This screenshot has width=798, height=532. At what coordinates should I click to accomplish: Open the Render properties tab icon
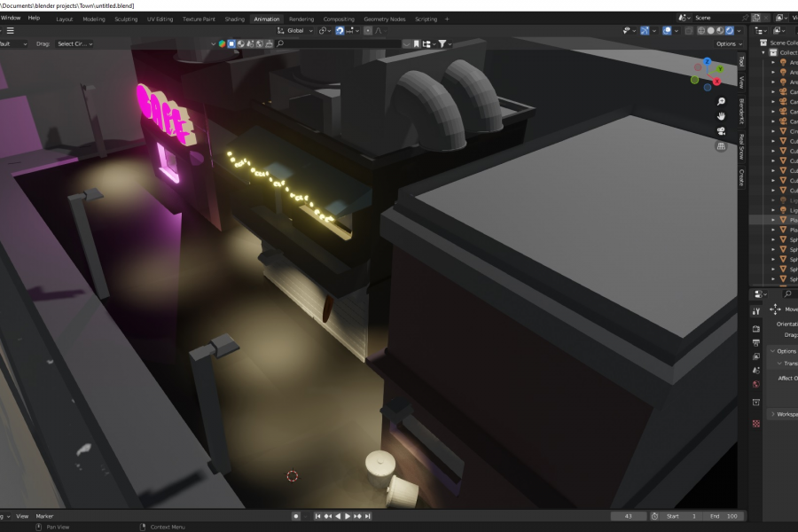pyautogui.click(x=755, y=329)
